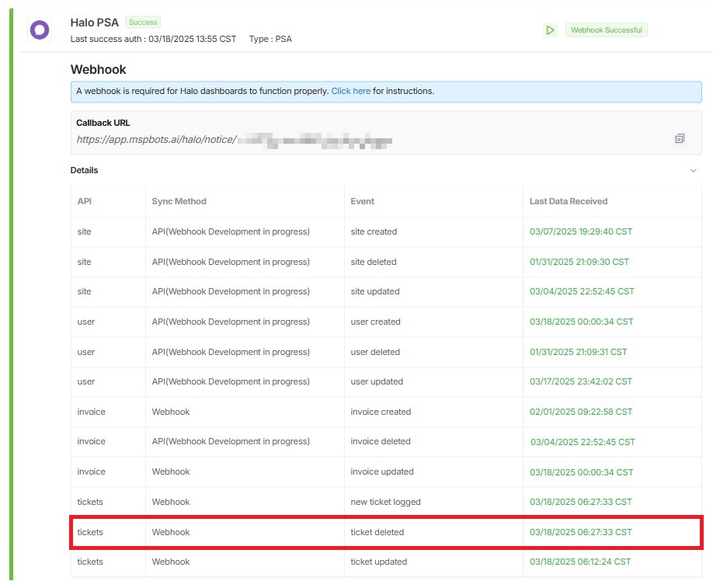Click the Sync Method column header
Viewport: 713px width, 588px height.
pos(179,201)
